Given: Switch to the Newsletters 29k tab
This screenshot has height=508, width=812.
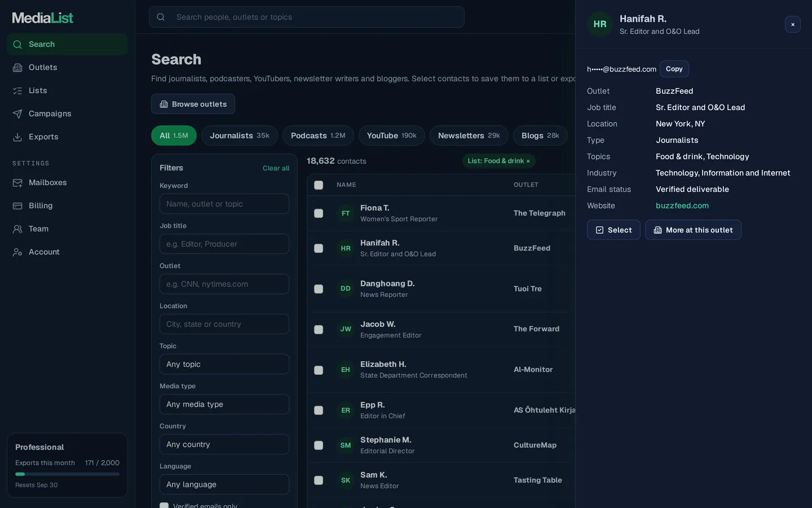Looking at the screenshot, I should coord(469,135).
